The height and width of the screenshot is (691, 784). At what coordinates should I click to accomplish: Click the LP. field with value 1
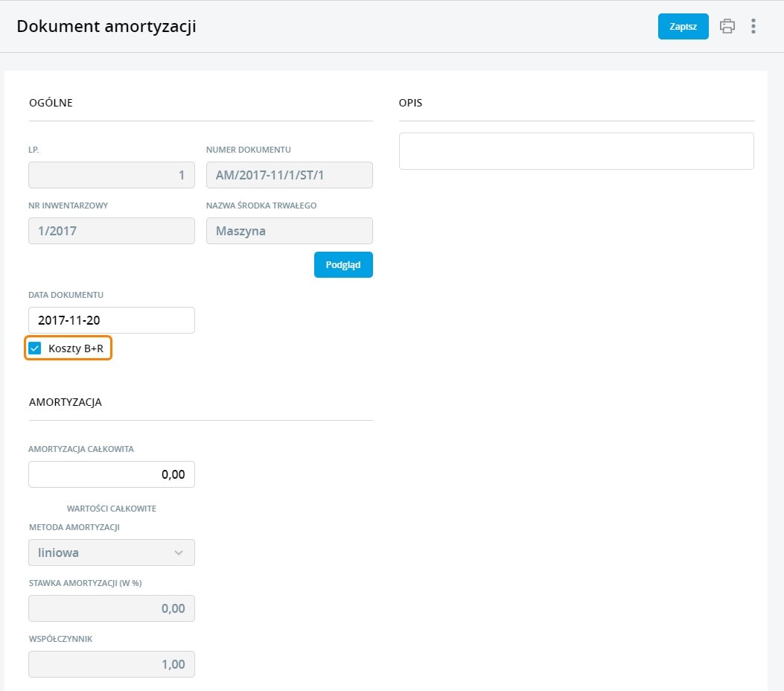112,175
